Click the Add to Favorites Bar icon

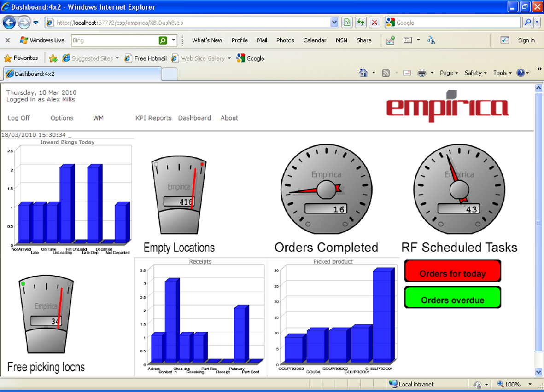tap(53, 58)
